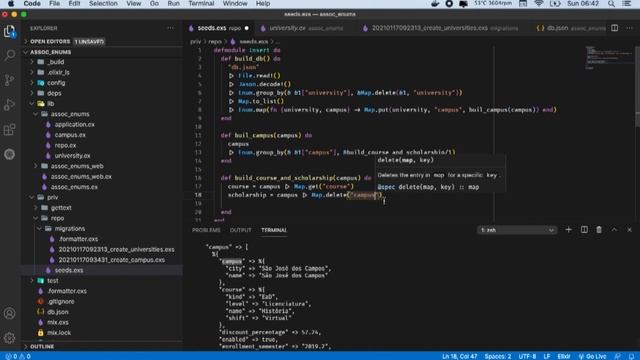The height and width of the screenshot is (360, 640).
Task: Open the Apple menu
Action: pyautogui.click(x=11, y=4)
